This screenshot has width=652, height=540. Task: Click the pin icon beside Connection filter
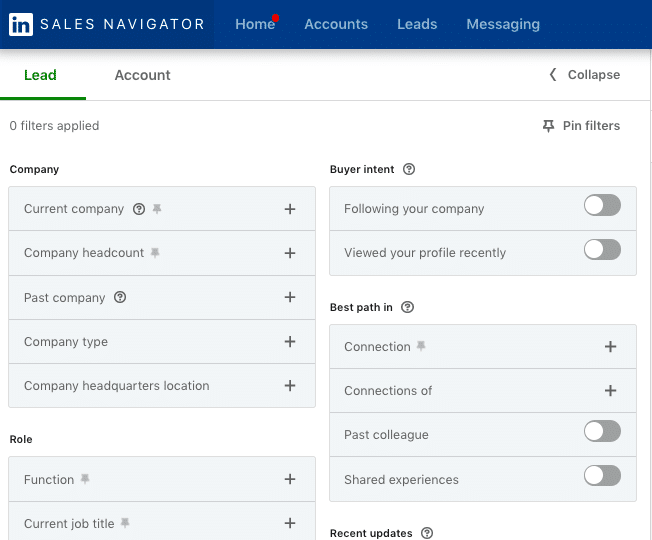click(x=421, y=346)
